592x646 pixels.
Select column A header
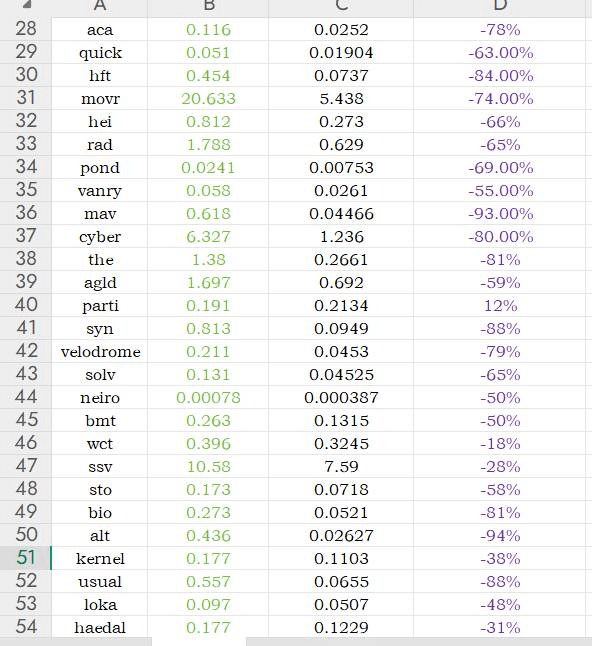(100, 6)
